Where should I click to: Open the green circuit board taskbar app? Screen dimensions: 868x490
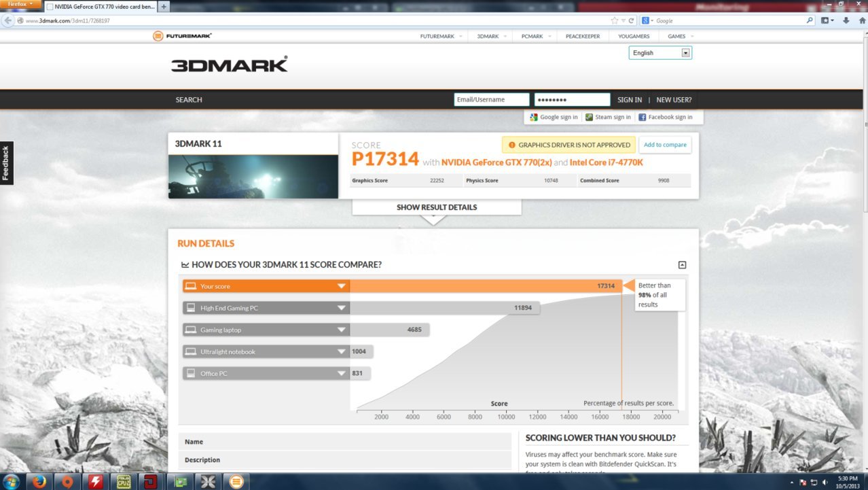coord(179,481)
